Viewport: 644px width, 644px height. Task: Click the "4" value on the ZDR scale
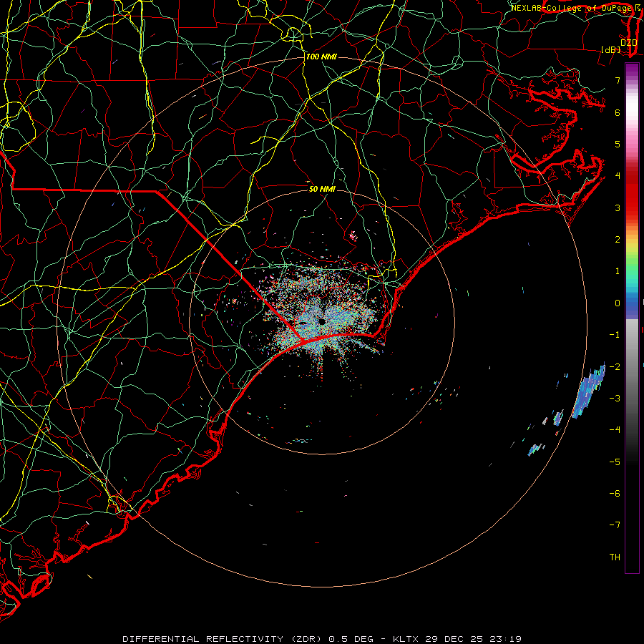[x=618, y=176]
